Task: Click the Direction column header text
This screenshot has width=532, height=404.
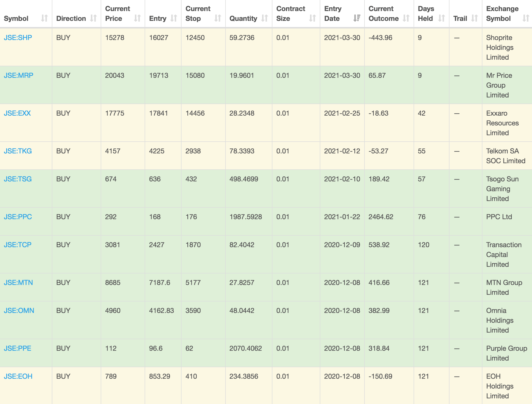Action: 71,18
